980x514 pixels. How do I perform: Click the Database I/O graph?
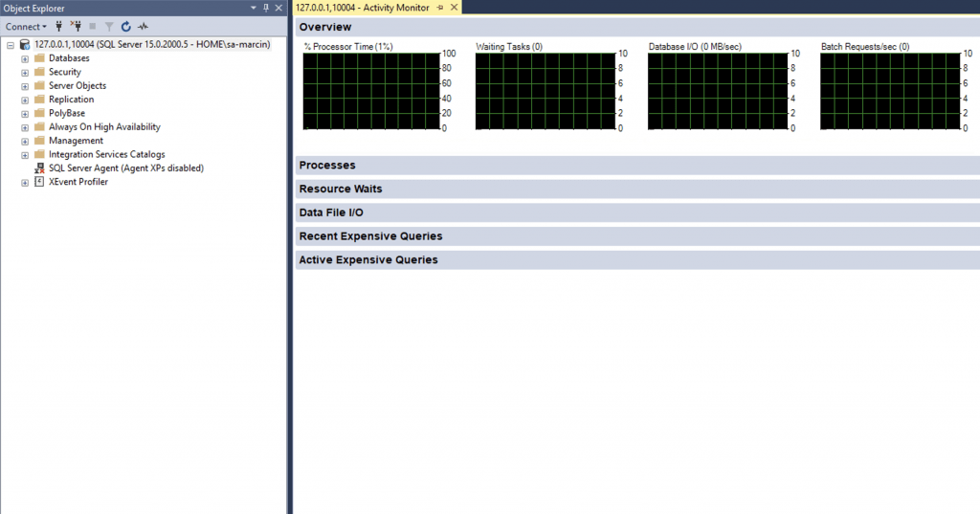[718, 91]
